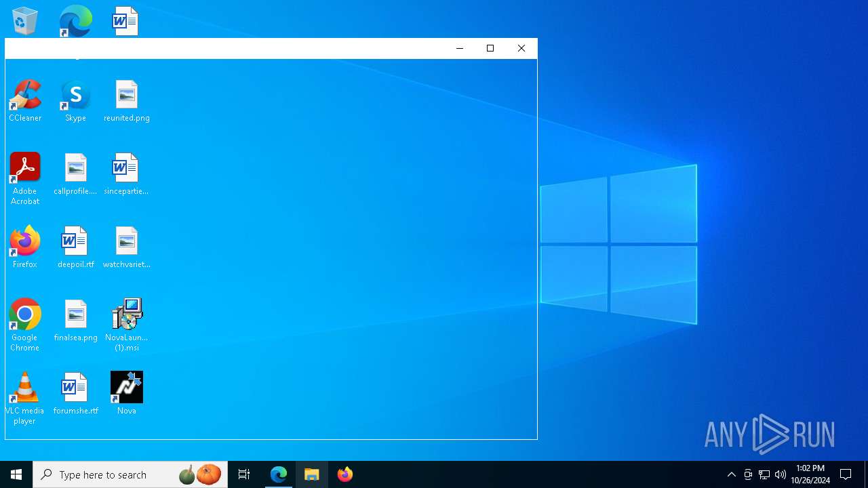Select the VLC media player shortcut
Viewport: 868px width, 488px height.
point(25,398)
